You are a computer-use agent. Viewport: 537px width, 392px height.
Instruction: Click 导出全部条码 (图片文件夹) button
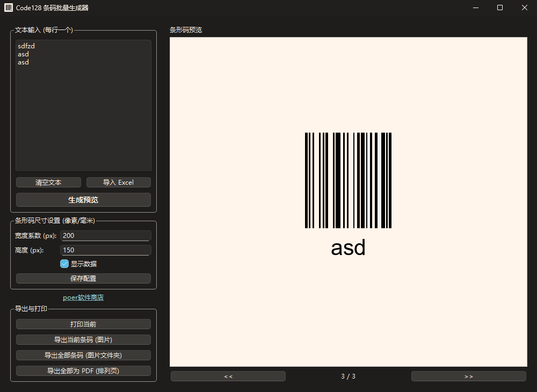tap(83, 355)
